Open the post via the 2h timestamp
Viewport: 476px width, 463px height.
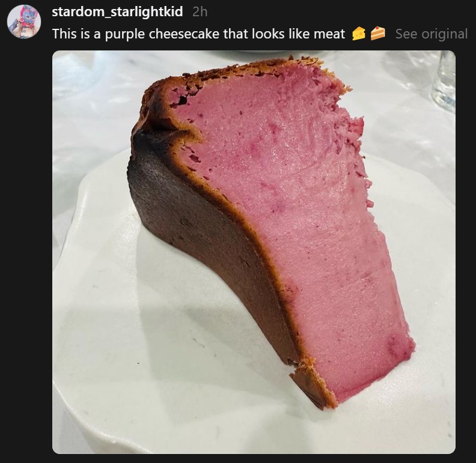200,12
